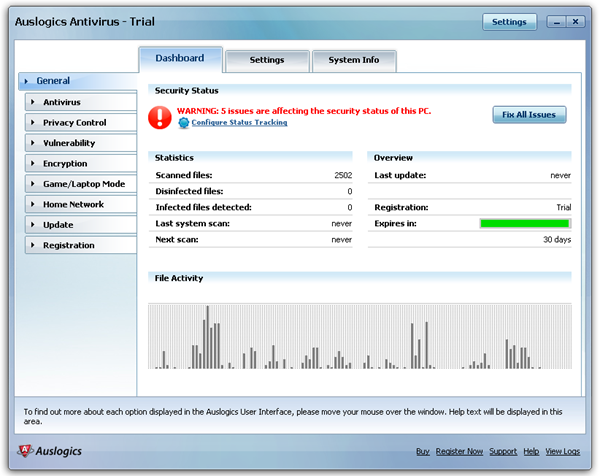
Task: Expand the Game/Laptop Mode arrow
Action: point(33,184)
